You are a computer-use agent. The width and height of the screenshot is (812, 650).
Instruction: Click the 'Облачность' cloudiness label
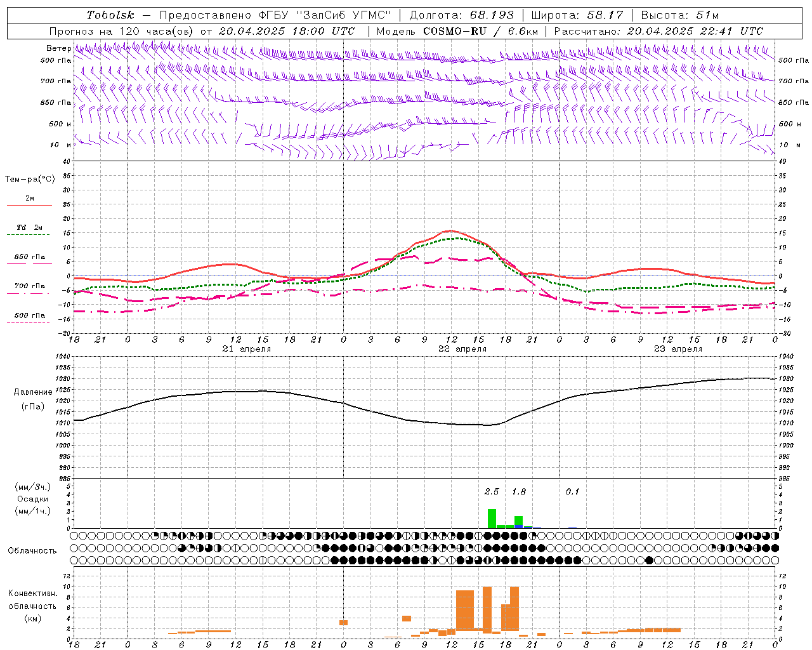point(32,550)
